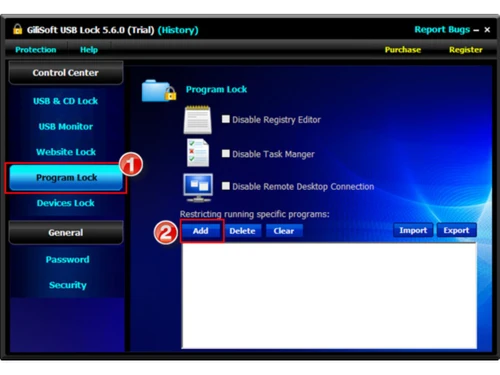Open the Security settings
The height and width of the screenshot is (375, 500).
tap(68, 285)
